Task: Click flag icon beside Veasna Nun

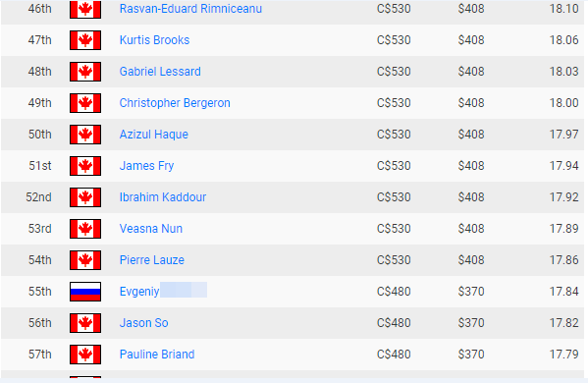Action: pyautogui.click(x=85, y=229)
